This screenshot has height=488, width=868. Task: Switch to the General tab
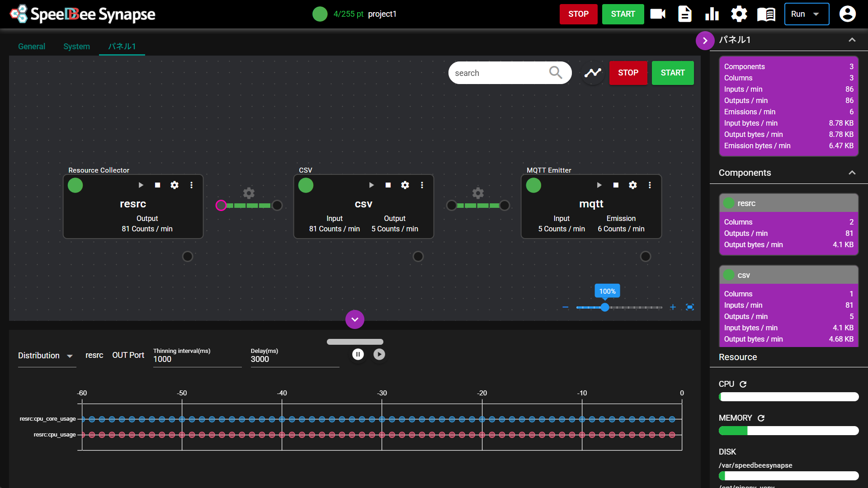[32, 47]
